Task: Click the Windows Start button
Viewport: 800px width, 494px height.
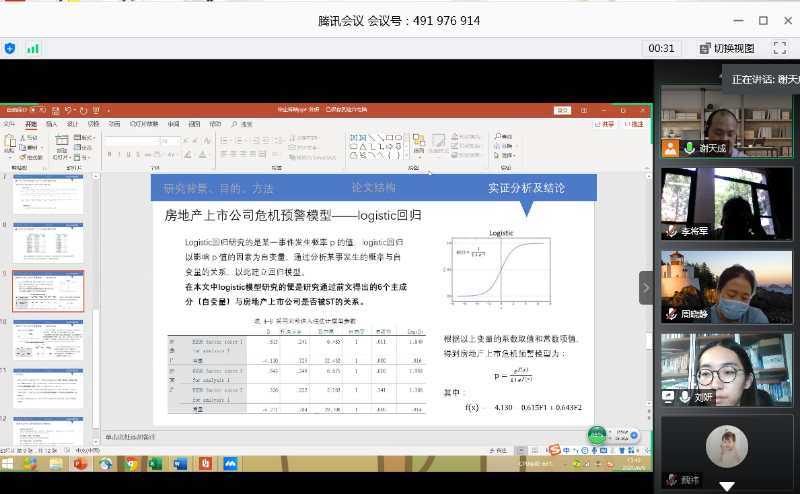Action: click(9, 464)
